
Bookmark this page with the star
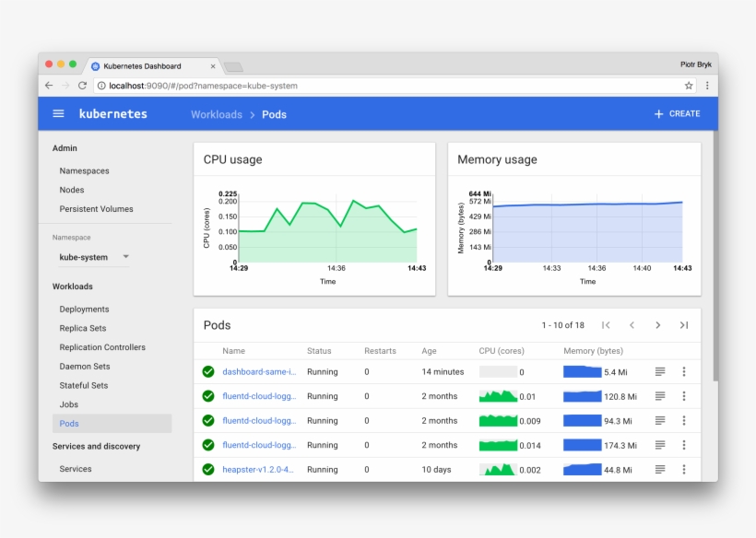tap(689, 86)
